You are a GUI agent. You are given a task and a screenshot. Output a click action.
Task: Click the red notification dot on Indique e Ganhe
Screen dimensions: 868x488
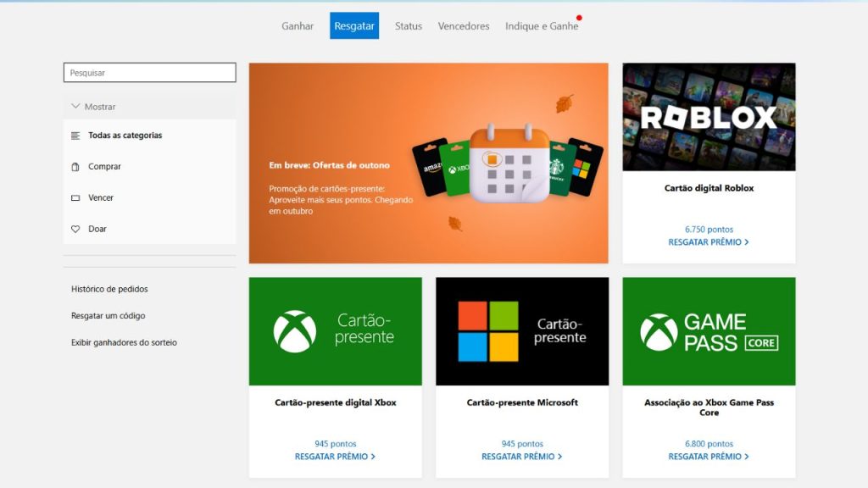coord(579,18)
